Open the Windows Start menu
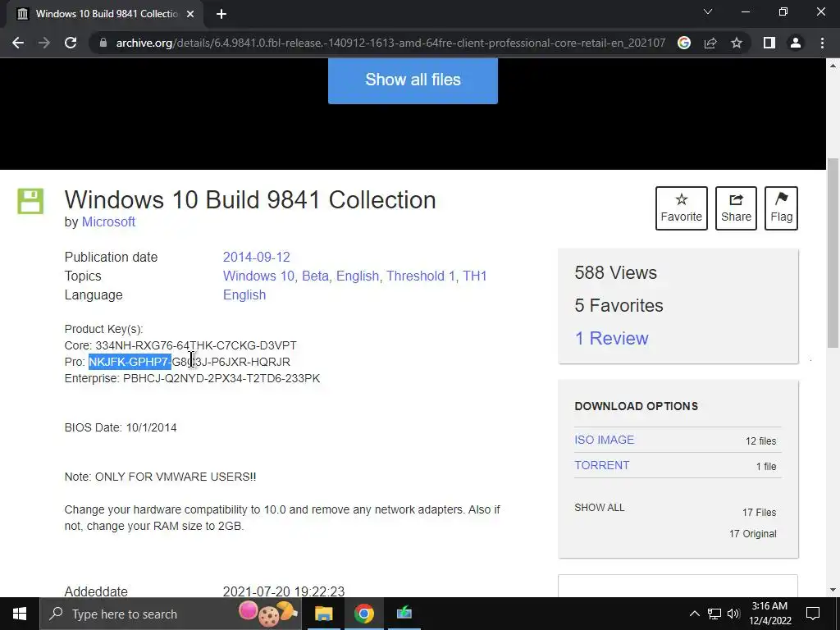The image size is (840, 630). pyautogui.click(x=20, y=614)
